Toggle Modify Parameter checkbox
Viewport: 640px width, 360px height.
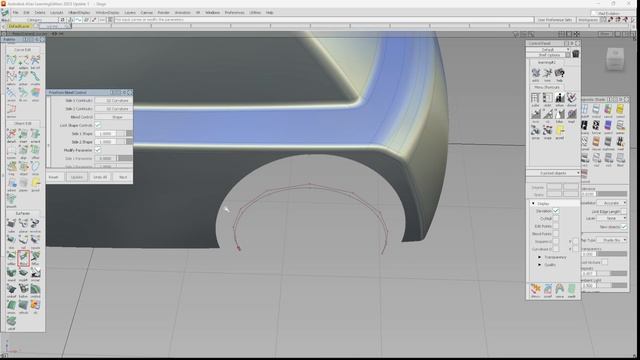click(98, 150)
